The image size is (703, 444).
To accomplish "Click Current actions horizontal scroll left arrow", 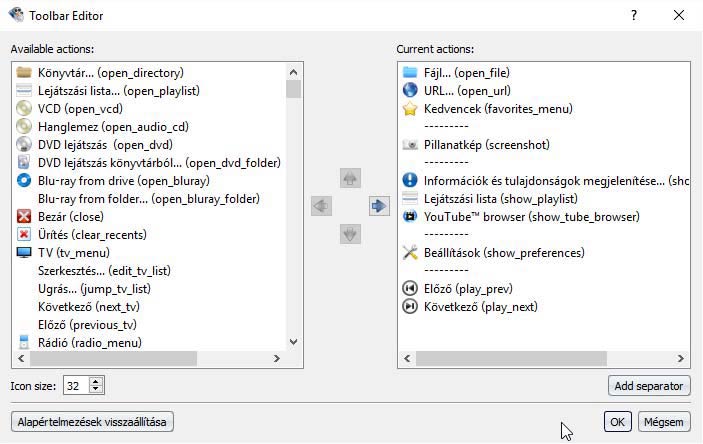I will (x=407, y=358).
